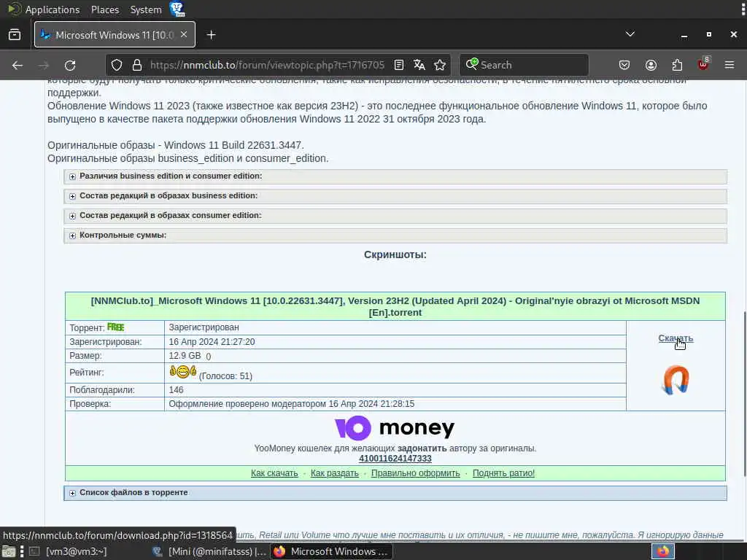Open the extensions puzzle icon
Image resolution: width=747 pixels, height=560 pixels.
[677, 65]
